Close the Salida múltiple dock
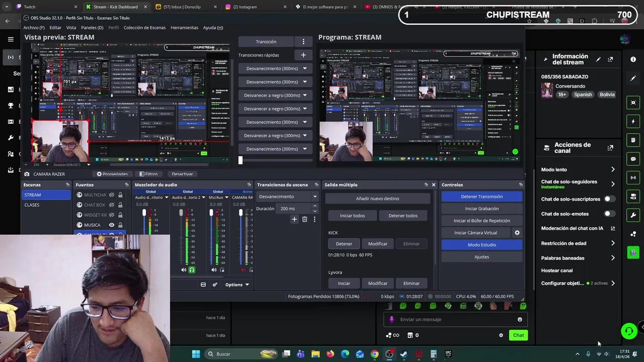The width and height of the screenshot is (644, 362). [x=433, y=185]
